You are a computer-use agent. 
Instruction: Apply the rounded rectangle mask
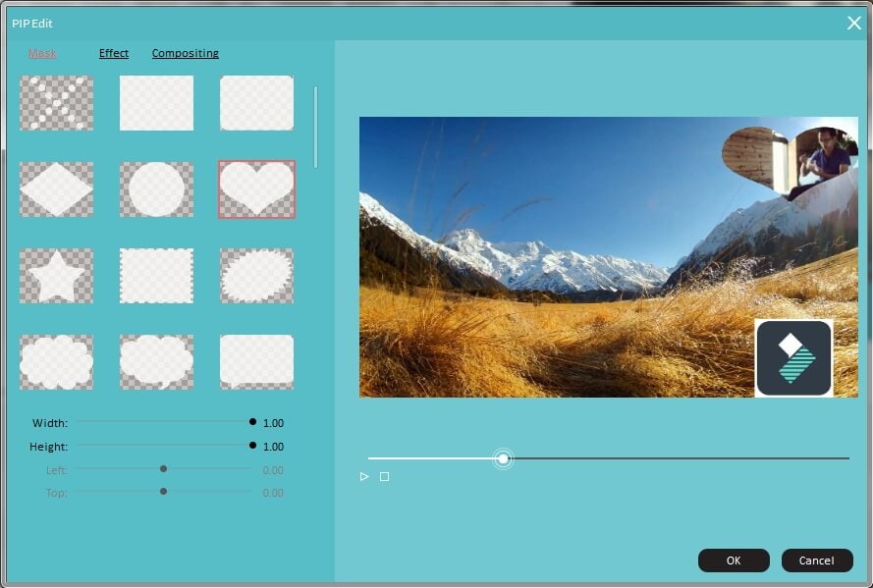click(256, 103)
